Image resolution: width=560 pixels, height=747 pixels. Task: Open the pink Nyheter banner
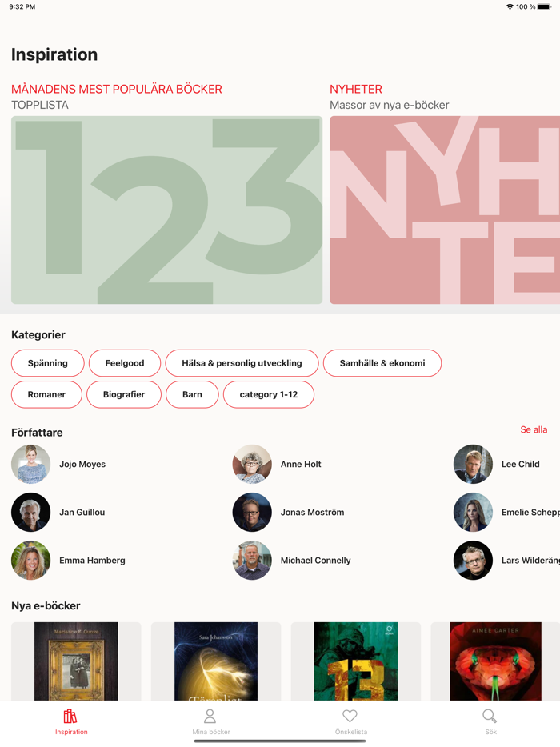click(445, 210)
